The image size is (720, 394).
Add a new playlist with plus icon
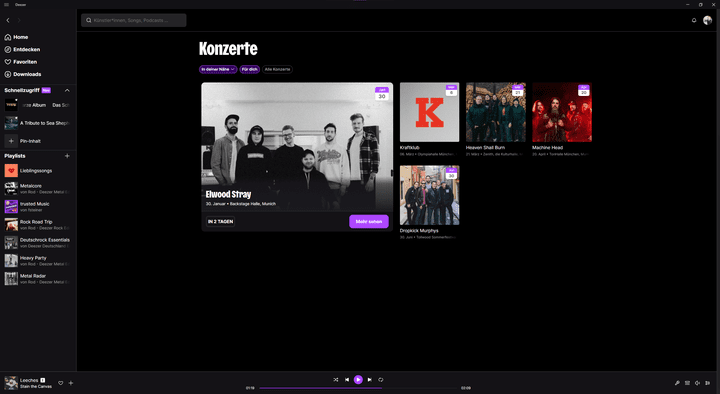click(67, 156)
